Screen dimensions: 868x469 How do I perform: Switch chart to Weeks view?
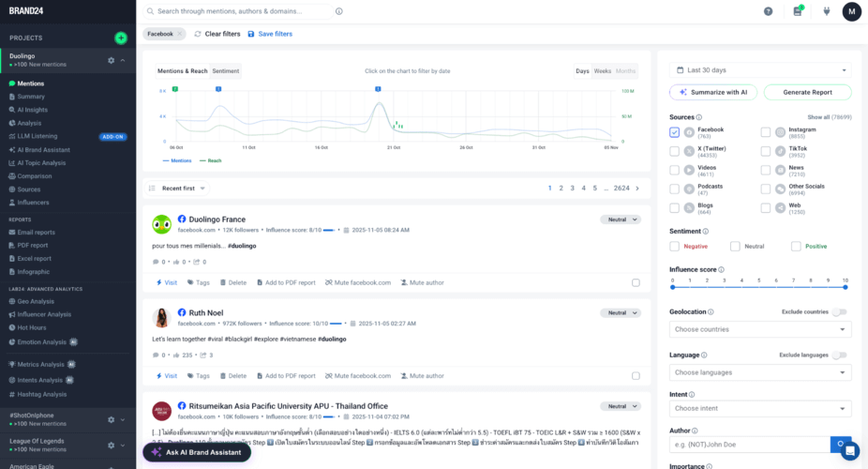click(x=603, y=71)
